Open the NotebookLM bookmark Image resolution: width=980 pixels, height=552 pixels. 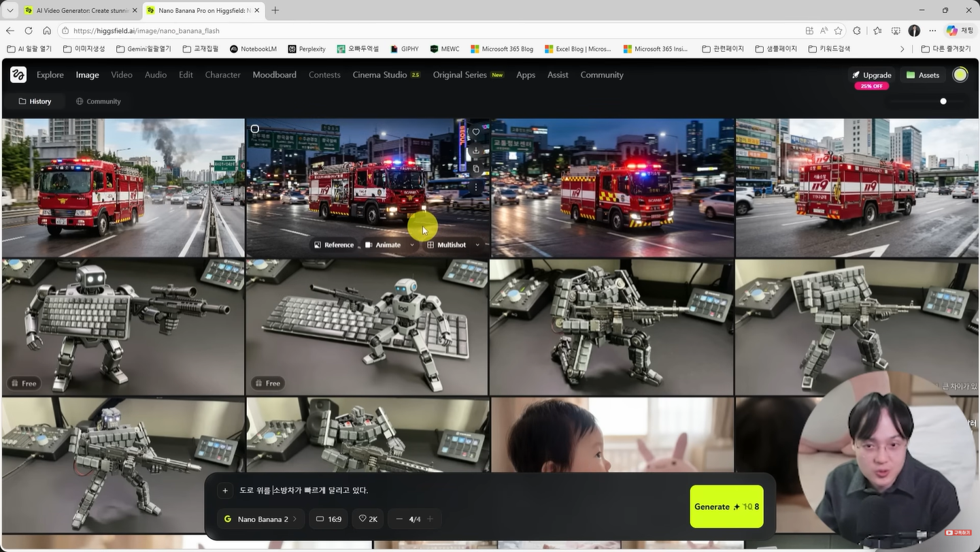[x=253, y=49]
